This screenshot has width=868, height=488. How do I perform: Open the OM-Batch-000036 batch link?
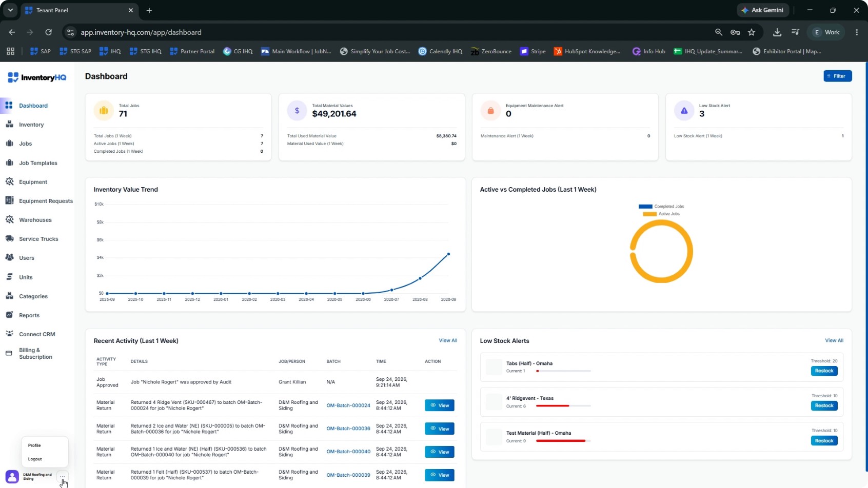348,429
